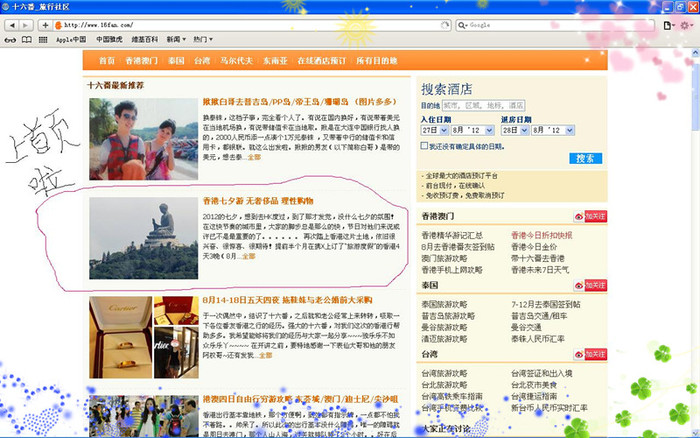The width and height of the screenshot is (700, 438).
Task: Open check-out month dropdown under 退房日期
Action: pyautogui.click(x=553, y=130)
